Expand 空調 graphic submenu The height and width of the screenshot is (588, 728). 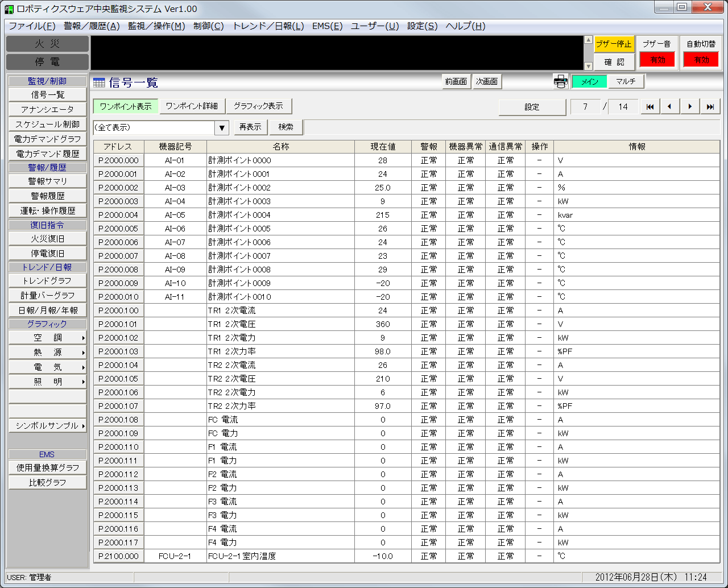48,338
